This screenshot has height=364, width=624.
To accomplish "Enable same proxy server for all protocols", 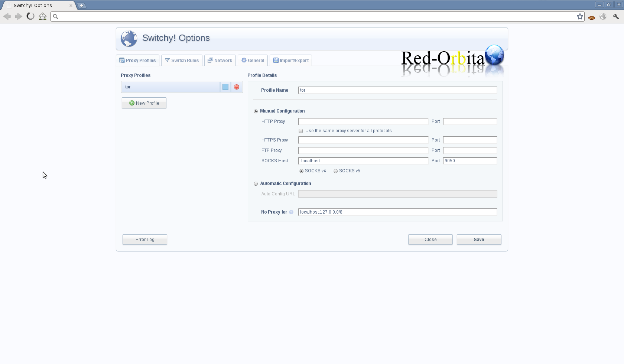I will tap(301, 131).
